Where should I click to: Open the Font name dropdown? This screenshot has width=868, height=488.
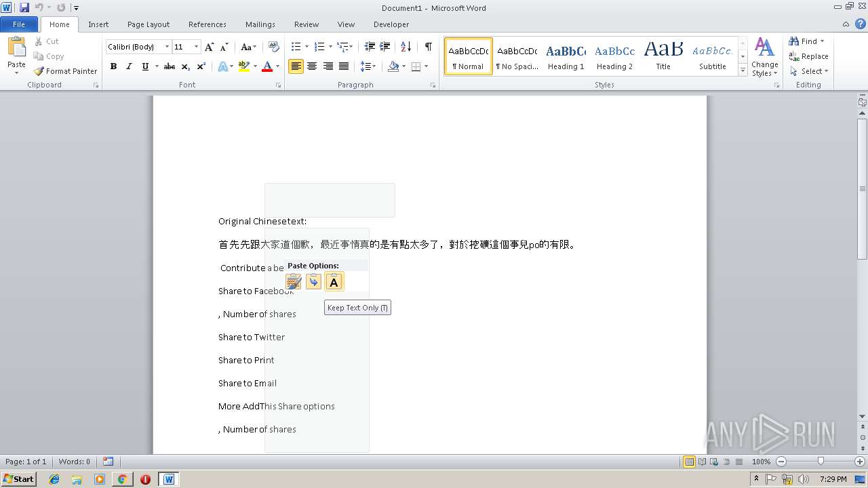coord(167,47)
